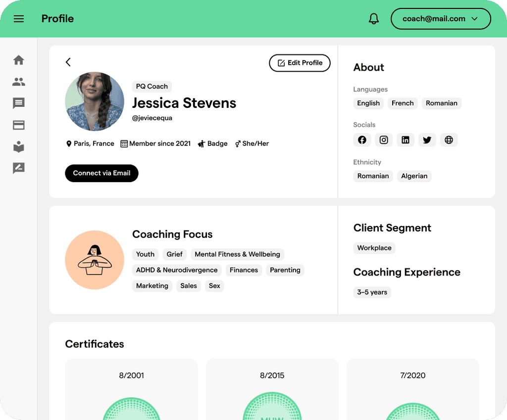Open the feedback edit-message sidebar icon

[x=19, y=168]
